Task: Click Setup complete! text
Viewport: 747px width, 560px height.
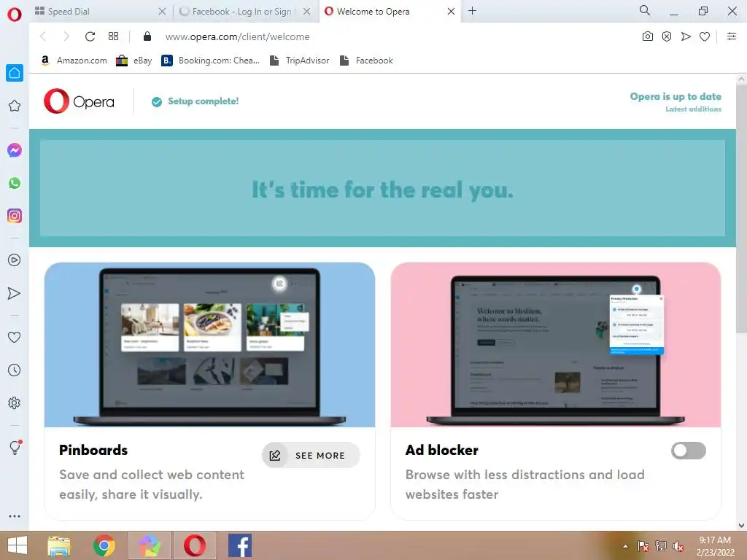Action: pyautogui.click(x=203, y=101)
